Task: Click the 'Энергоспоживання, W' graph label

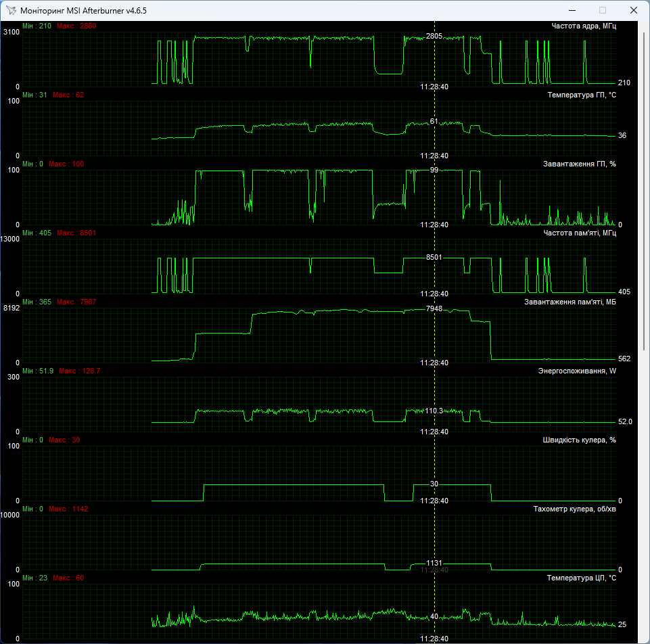Action: point(577,371)
